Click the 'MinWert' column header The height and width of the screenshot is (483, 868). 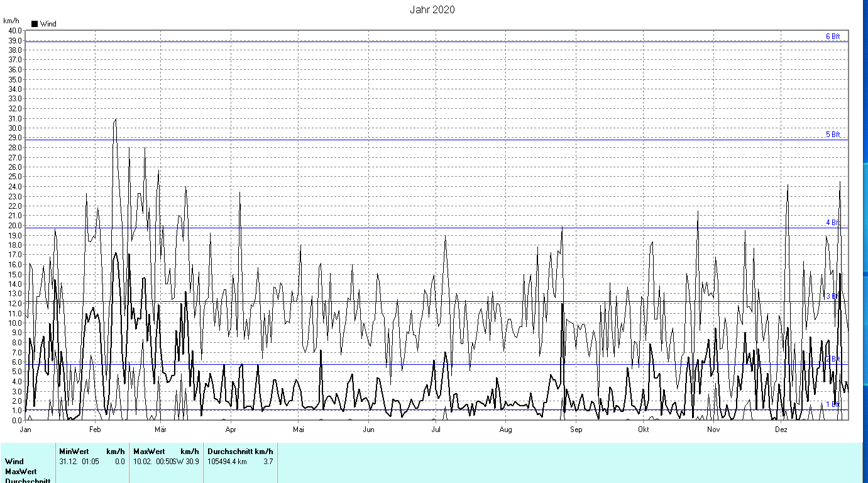(x=75, y=452)
